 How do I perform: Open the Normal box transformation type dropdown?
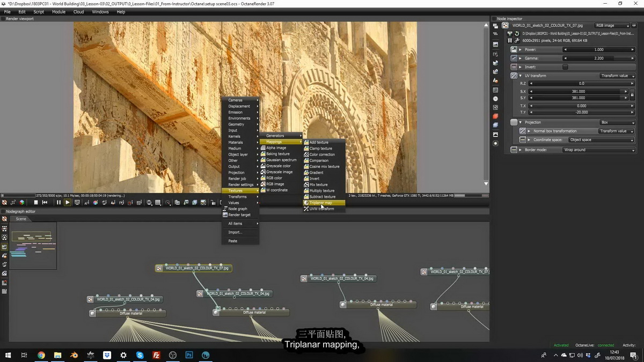(617, 131)
